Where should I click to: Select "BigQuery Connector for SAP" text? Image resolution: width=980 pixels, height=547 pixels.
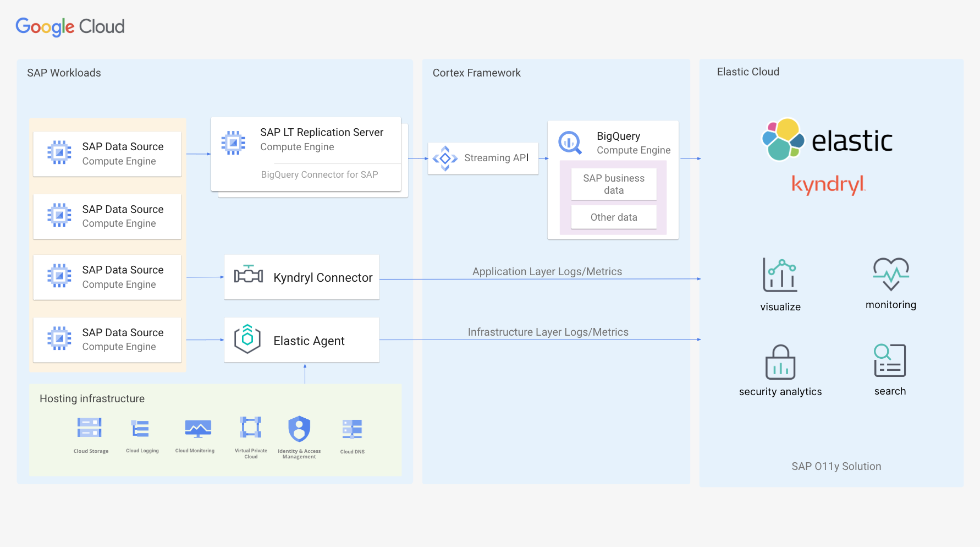(320, 174)
